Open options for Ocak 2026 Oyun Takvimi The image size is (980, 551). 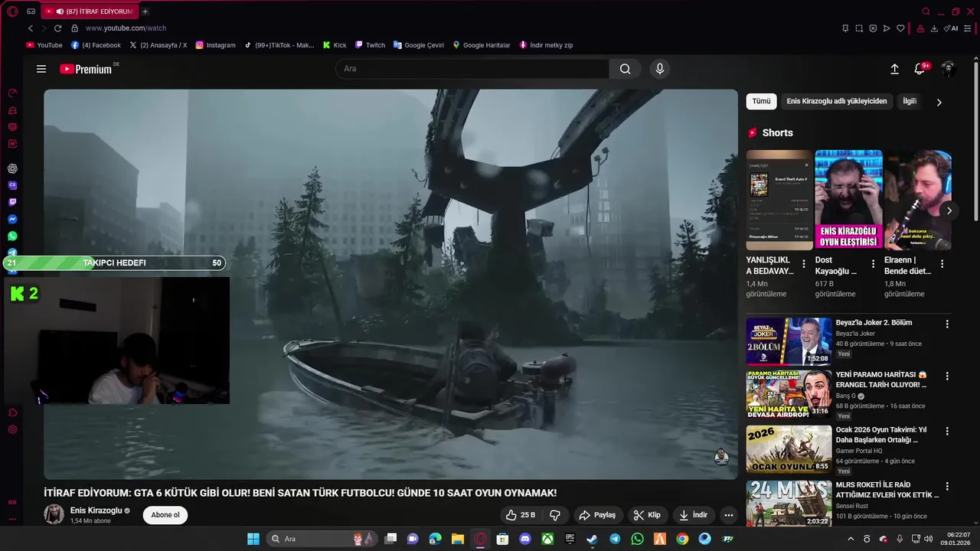947,431
